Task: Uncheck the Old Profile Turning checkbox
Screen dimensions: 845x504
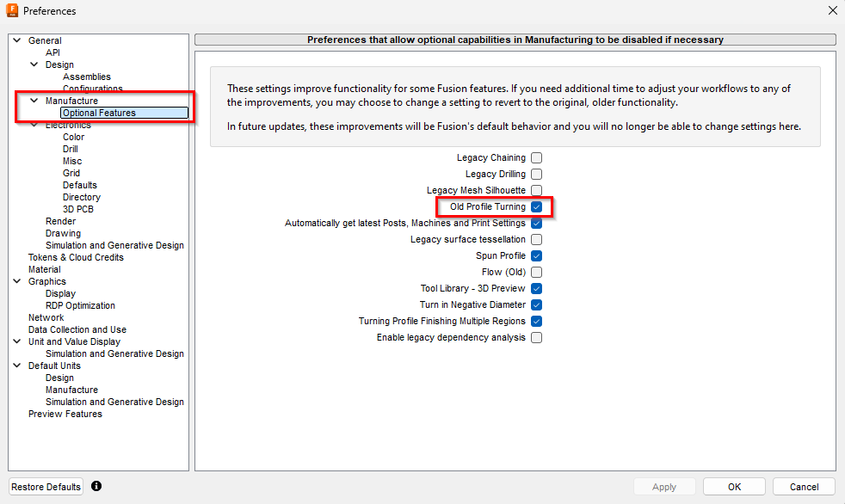Action: pos(536,206)
